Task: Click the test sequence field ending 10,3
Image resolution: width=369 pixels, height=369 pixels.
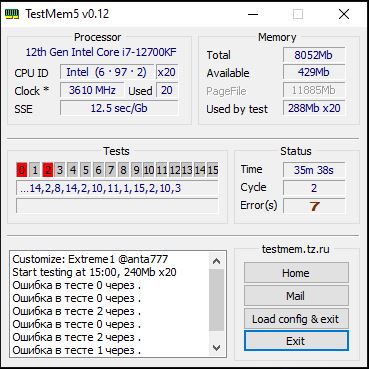Action: click(x=117, y=188)
